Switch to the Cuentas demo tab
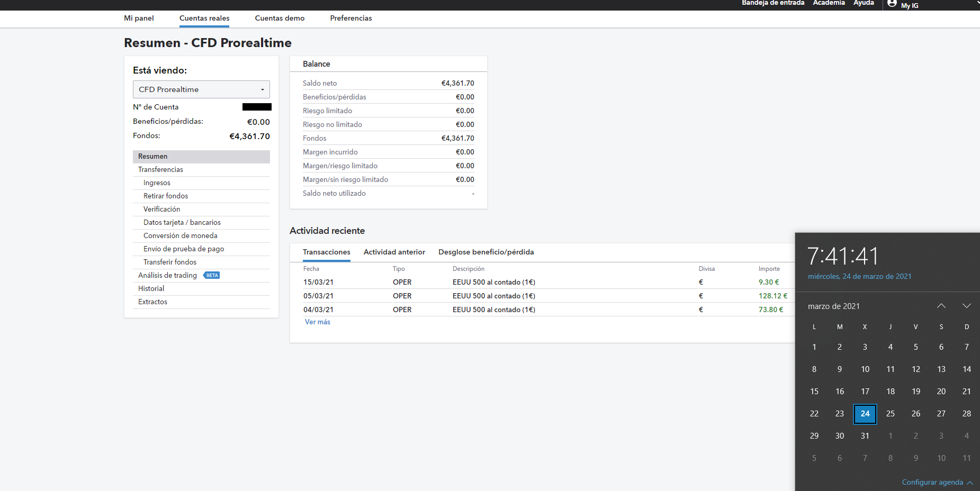 [x=280, y=19]
